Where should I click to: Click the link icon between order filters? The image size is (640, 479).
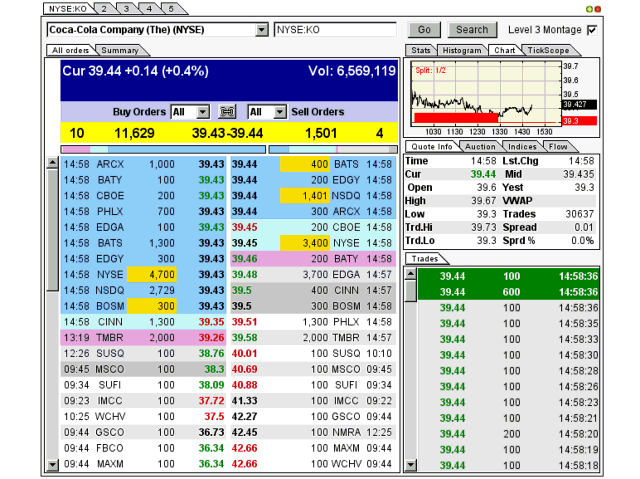(227, 112)
